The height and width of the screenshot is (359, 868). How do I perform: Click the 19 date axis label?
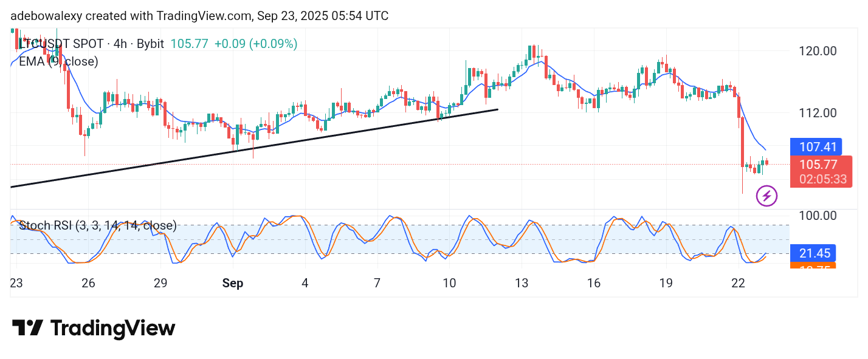tap(666, 284)
